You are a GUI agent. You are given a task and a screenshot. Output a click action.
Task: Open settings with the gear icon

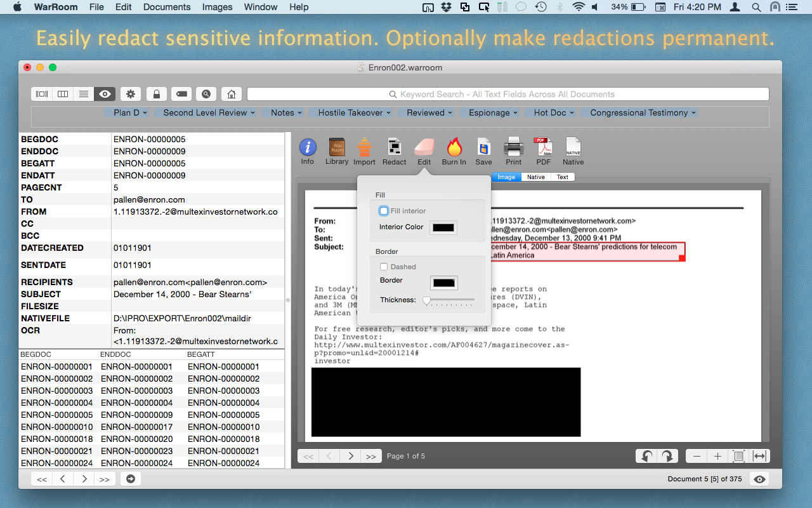(x=131, y=94)
